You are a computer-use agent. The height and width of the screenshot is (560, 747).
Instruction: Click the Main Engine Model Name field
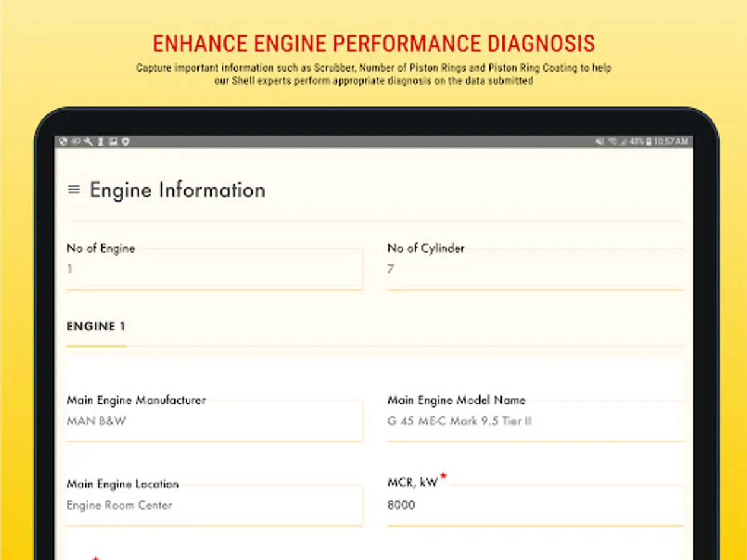(535, 421)
